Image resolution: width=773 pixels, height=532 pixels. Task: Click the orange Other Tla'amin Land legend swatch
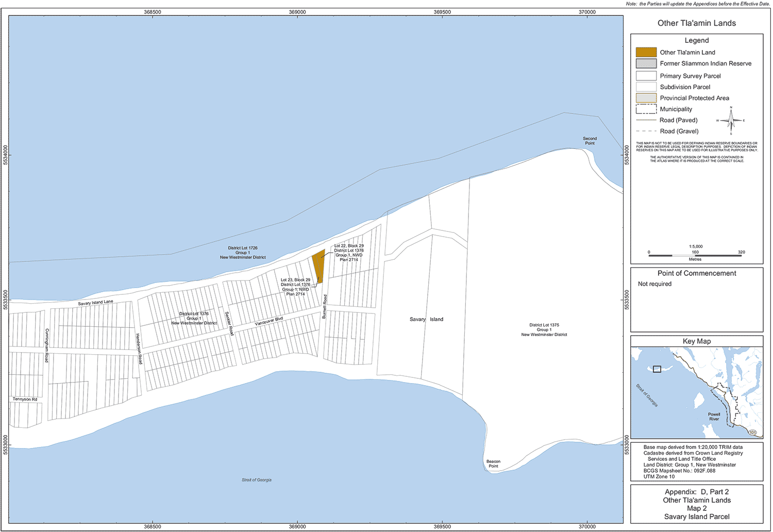coord(646,52)
